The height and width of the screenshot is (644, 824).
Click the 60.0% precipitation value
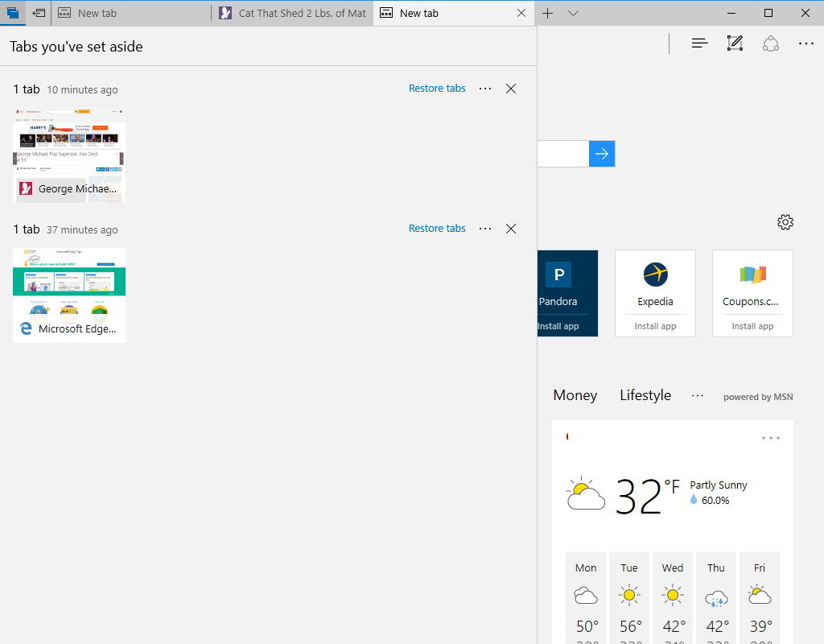coord(715,501)
